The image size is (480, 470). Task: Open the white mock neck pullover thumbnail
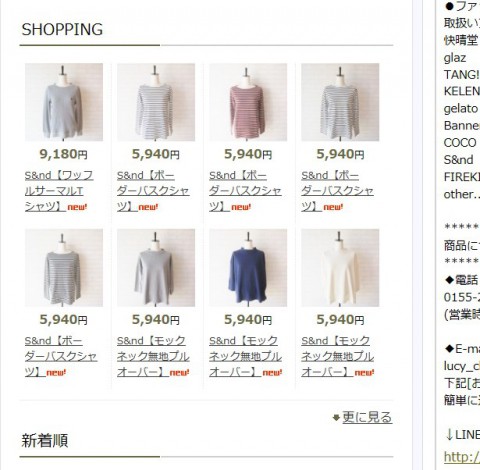(x=340, y=268)
